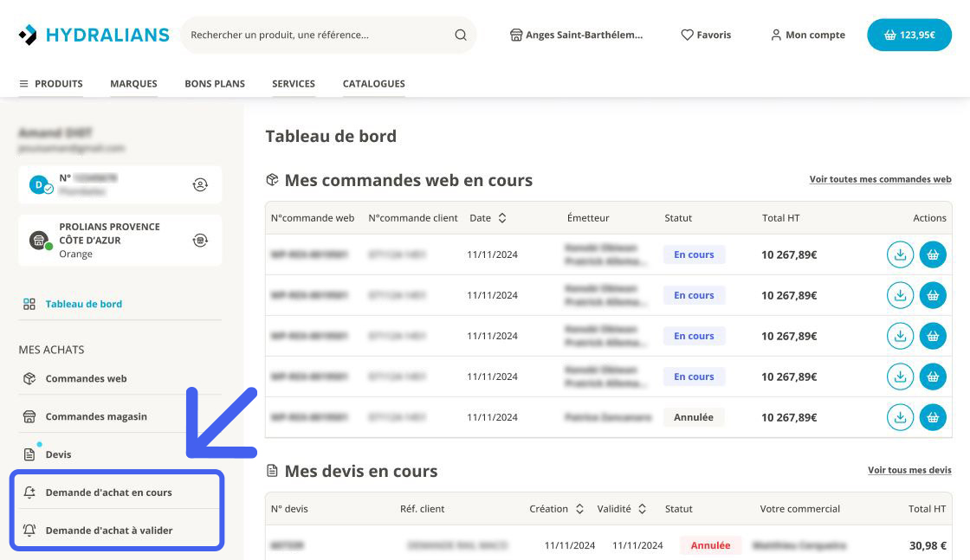970x560 pixels.
Task: Change agency via Prolians Provence card icon
Action: pyautogui.click(x=200, y=241)
